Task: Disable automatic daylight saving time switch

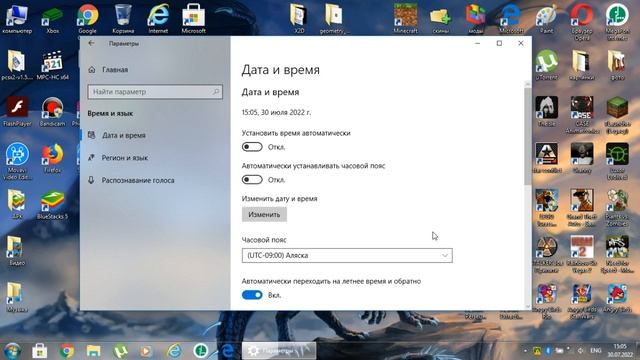Action: [x=252, y=295]
